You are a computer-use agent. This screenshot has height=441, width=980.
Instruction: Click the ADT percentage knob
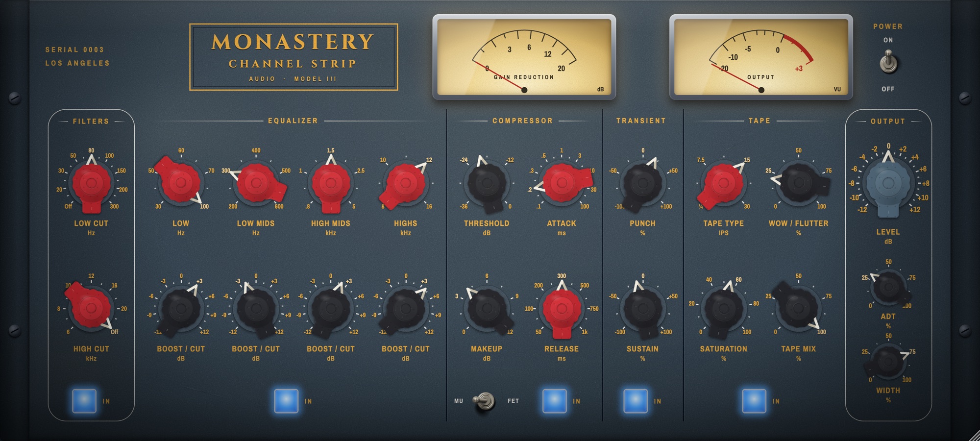888,287
